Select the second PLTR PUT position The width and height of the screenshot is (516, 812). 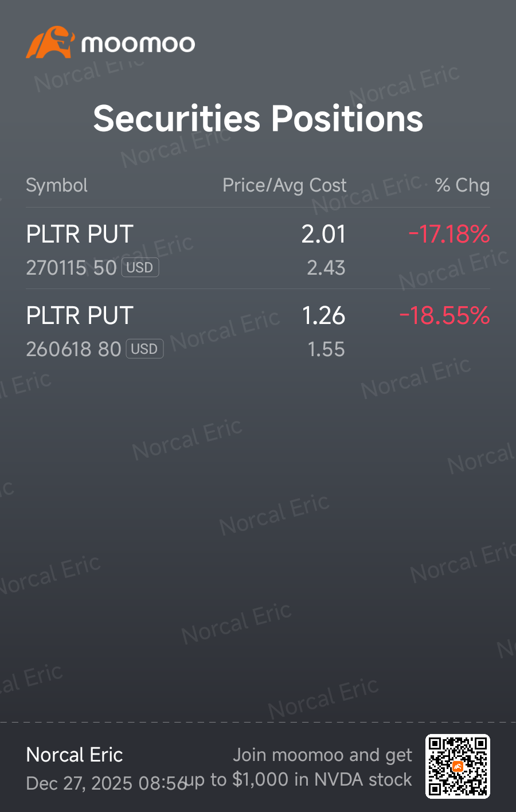pyautogui.click(x=258, y=330)
